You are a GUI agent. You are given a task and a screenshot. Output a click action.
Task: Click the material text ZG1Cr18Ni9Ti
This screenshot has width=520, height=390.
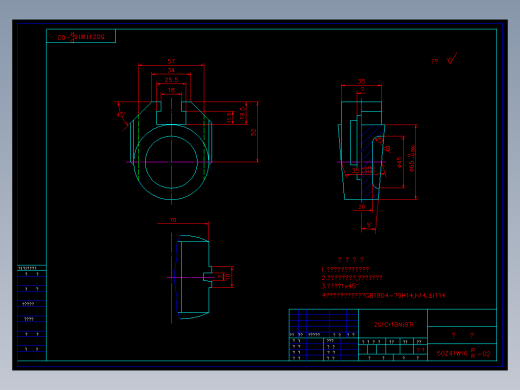point(394,324)
